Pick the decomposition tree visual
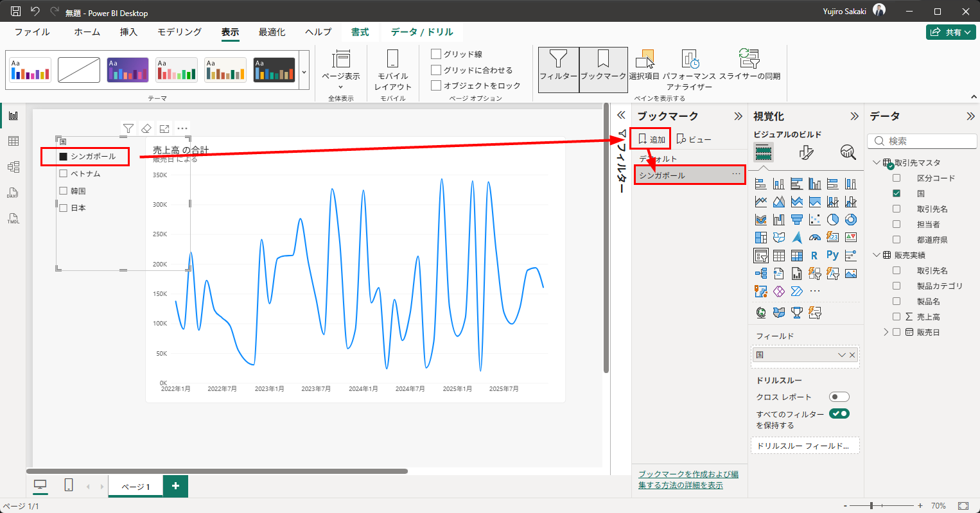 761,274
